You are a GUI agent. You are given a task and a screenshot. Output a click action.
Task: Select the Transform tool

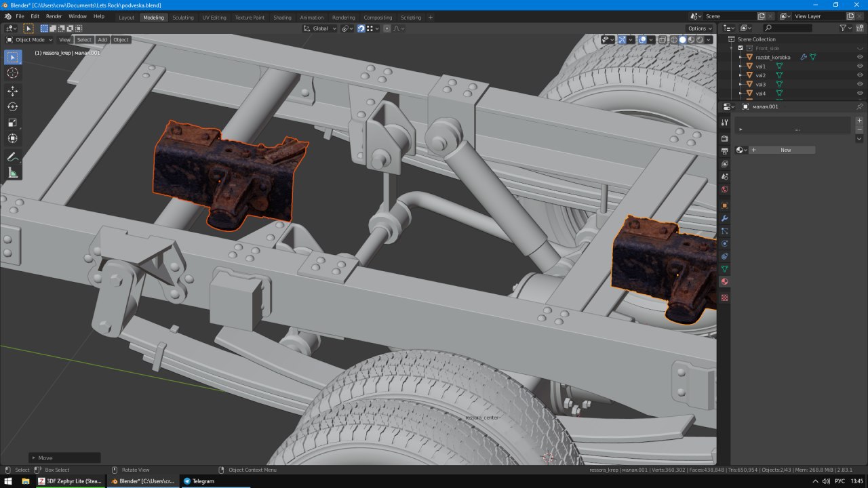(x=13, y=138)
